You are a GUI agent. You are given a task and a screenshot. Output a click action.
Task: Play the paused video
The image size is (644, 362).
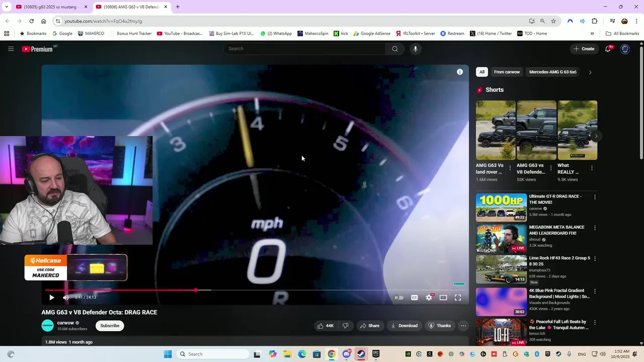[x=51, y=297]
